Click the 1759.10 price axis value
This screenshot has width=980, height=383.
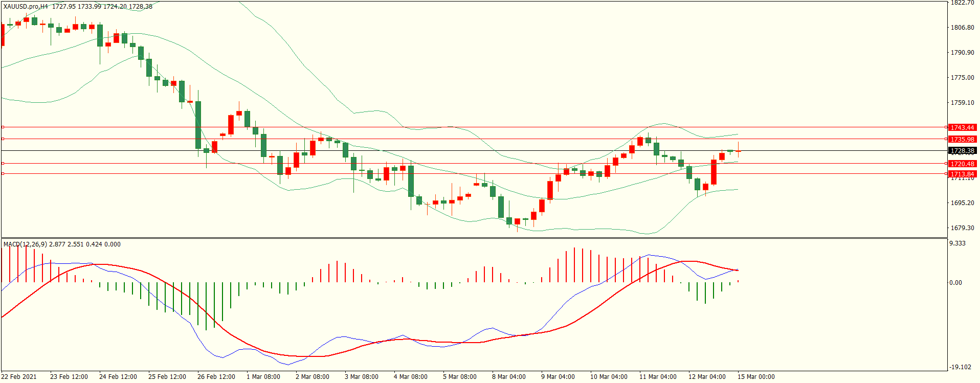pyautogui.click(x=962, y=103)
